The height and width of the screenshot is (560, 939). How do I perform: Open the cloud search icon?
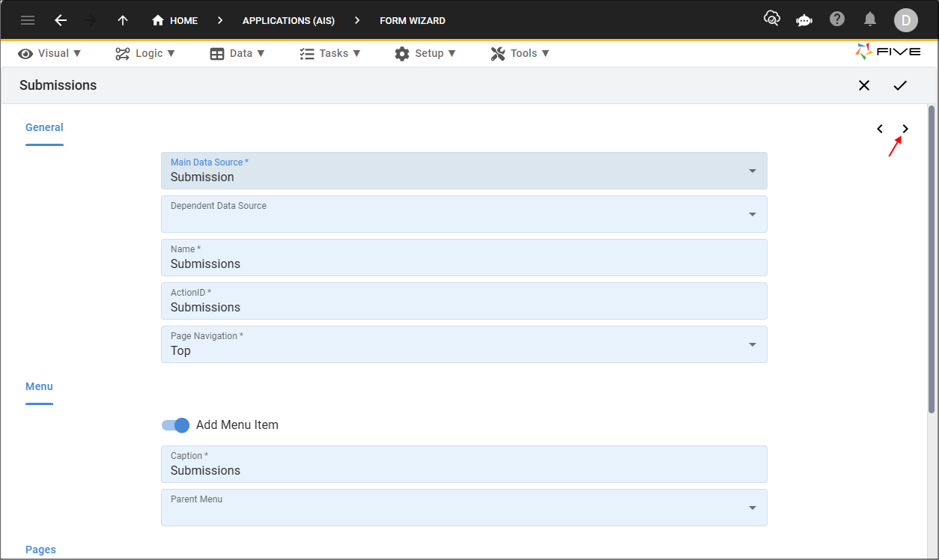coord(771,19)
